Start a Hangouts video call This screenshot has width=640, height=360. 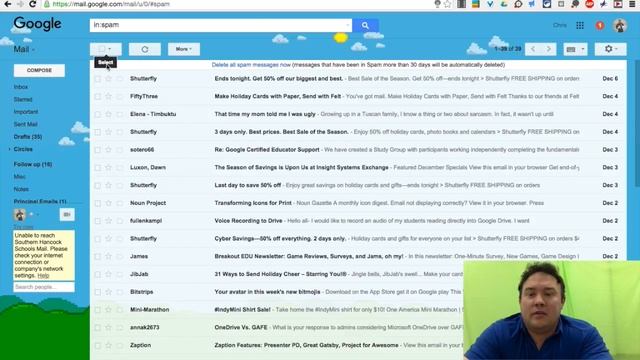pyautogui.click(x=67, y=214)
